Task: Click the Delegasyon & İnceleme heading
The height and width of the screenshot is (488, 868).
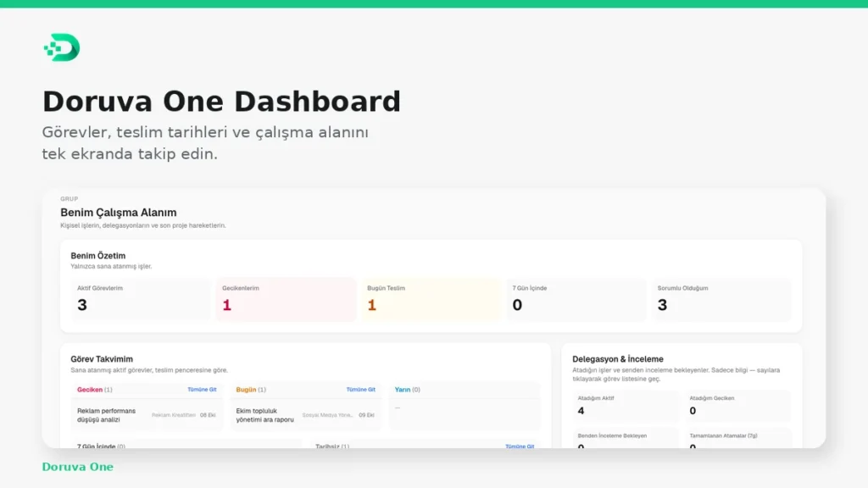Action: tap(618, 359)
